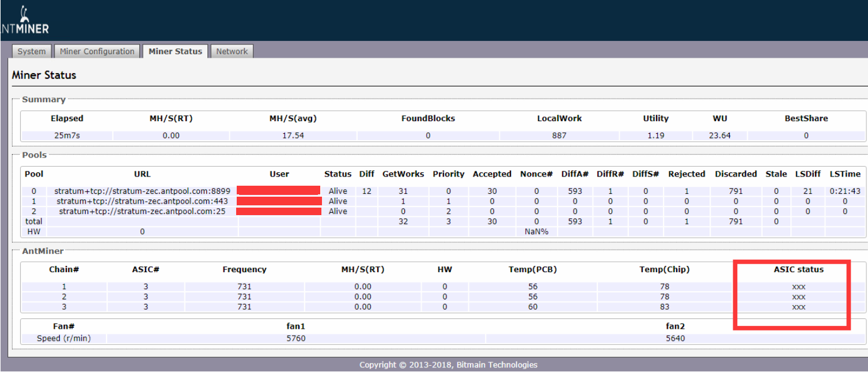Screen dimensions: 868x372
Task: Click the Accepted column header
Action: click(492, 174)
